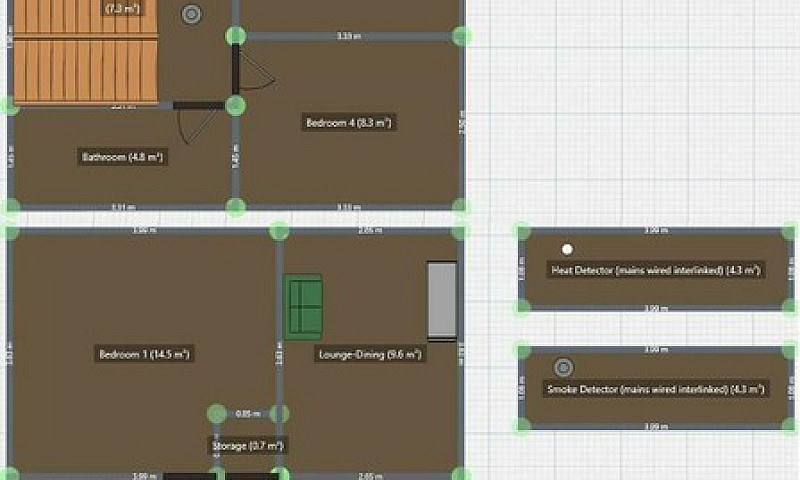Image resolution: width=800 pixels, height=480 pixels.
Task: Click the Lounge-Dining (9.6 m²) label
Action: (x=370, y=354)
